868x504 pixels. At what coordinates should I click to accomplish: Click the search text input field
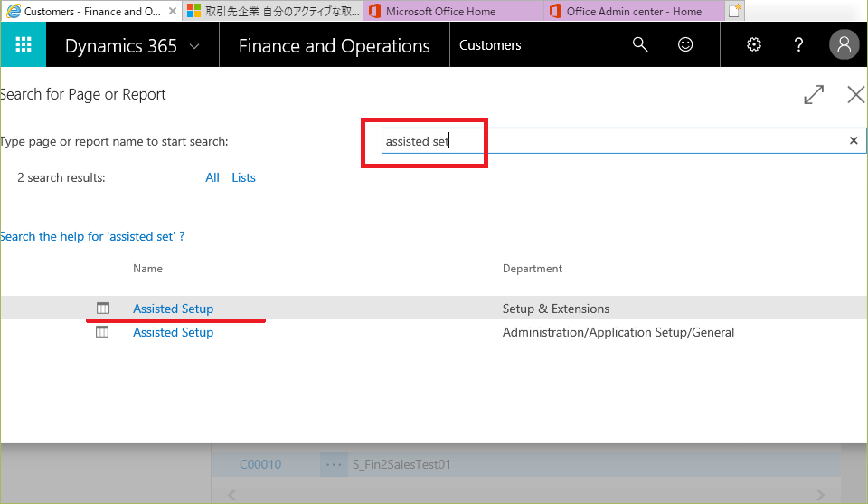[x=623, y=141]
